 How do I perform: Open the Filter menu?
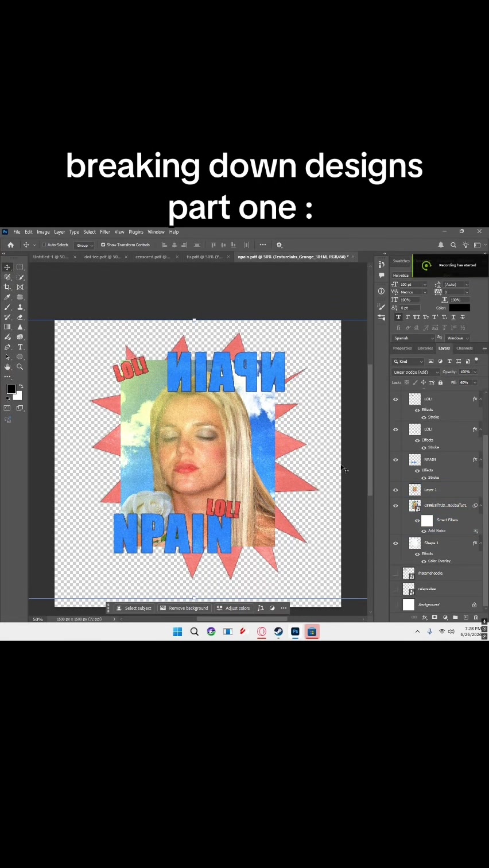point(105,232)
